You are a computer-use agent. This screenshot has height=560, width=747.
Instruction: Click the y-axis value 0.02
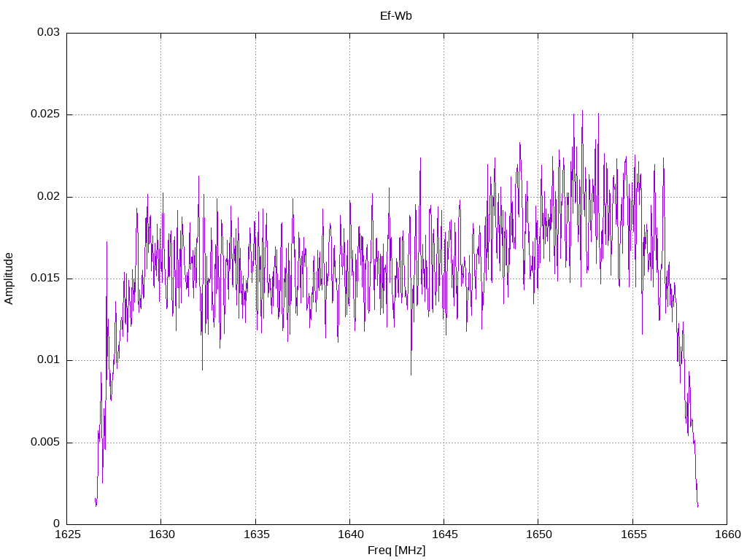[x=49, y=196]
